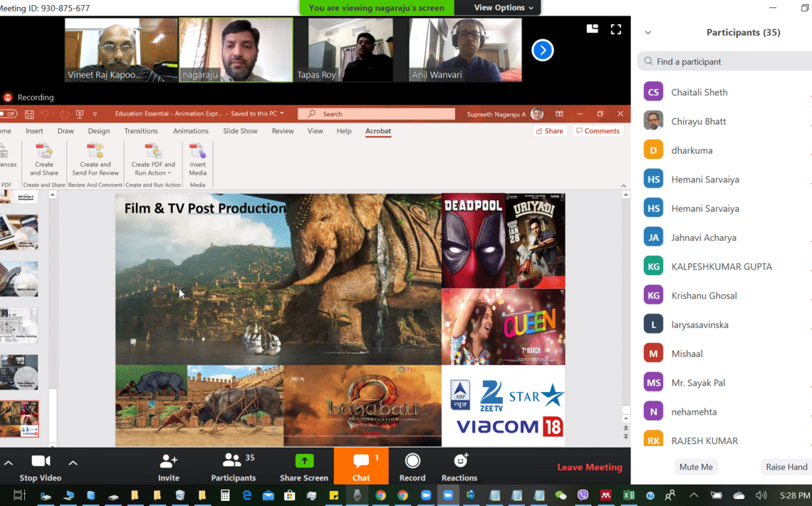
Task: Collapse the Participants panel chevron
Action: pyautogui.click(x=648, y=33)
